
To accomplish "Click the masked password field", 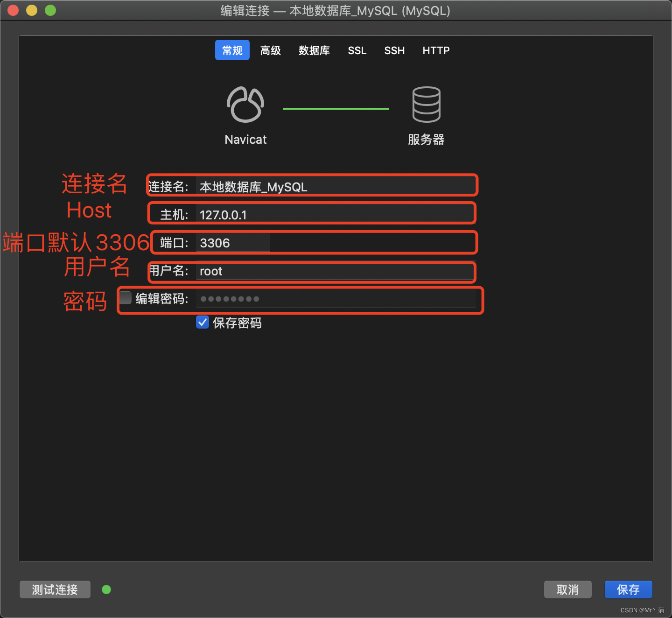I will click(336, 299).
